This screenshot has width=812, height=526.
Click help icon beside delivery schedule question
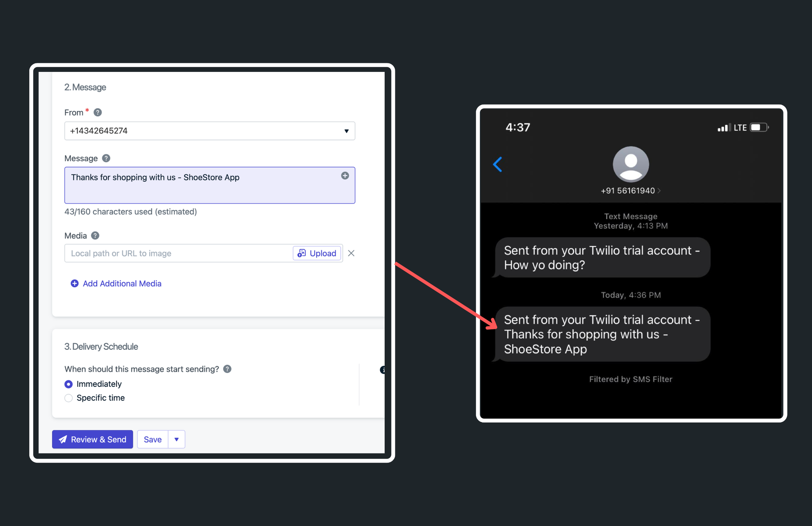click(227, 369)
